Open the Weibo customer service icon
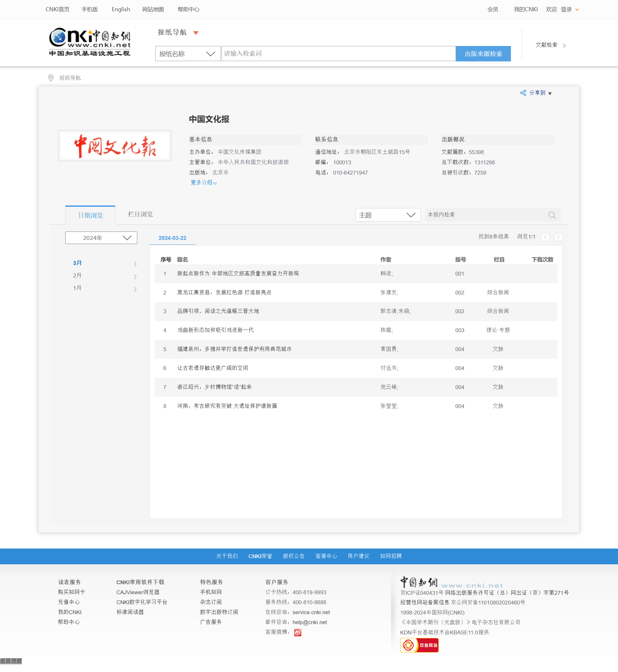The height and width of the screenshot is (672, 618). click(298, 632)
